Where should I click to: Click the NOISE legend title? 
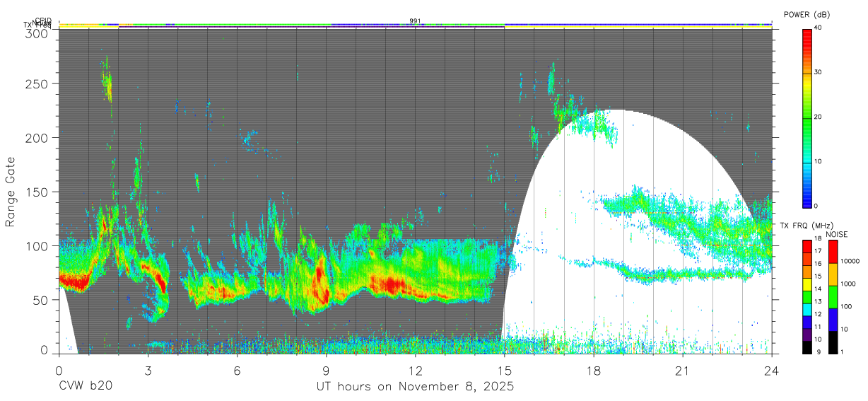coord(836,234)
